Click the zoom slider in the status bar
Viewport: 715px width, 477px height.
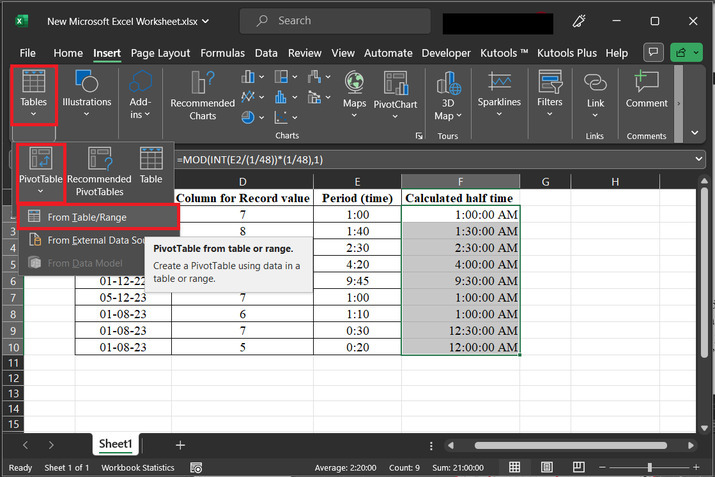pos(650,467)
